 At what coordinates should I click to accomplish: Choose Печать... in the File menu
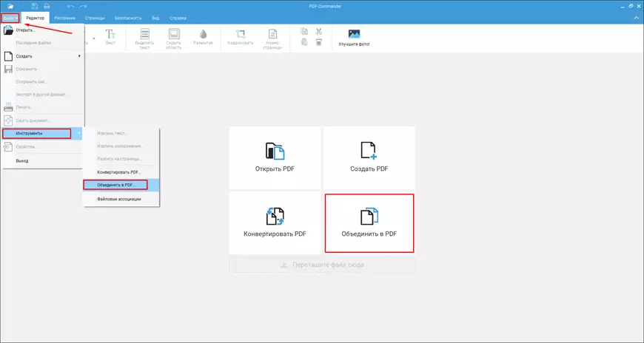[x=43, y=107]
